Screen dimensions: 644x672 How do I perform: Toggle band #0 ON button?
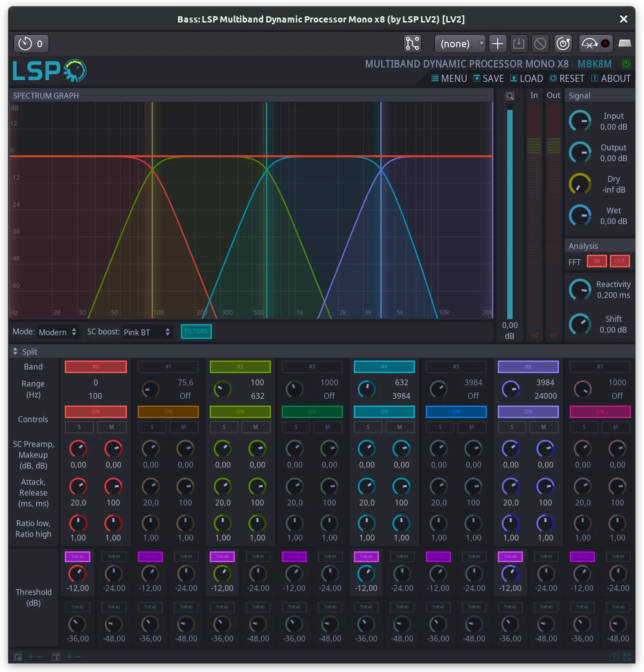pyautogui.click(x=96, y=412)
